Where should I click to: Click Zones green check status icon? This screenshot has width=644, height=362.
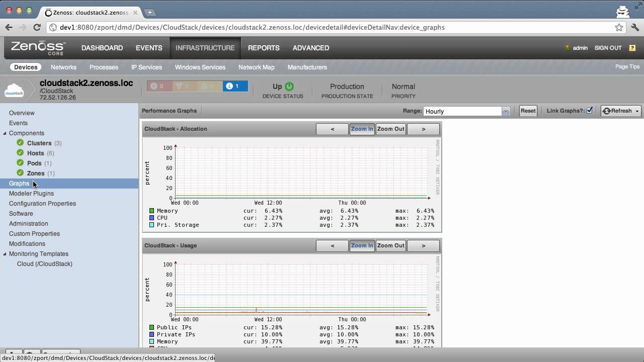click(x=20, y=173)
